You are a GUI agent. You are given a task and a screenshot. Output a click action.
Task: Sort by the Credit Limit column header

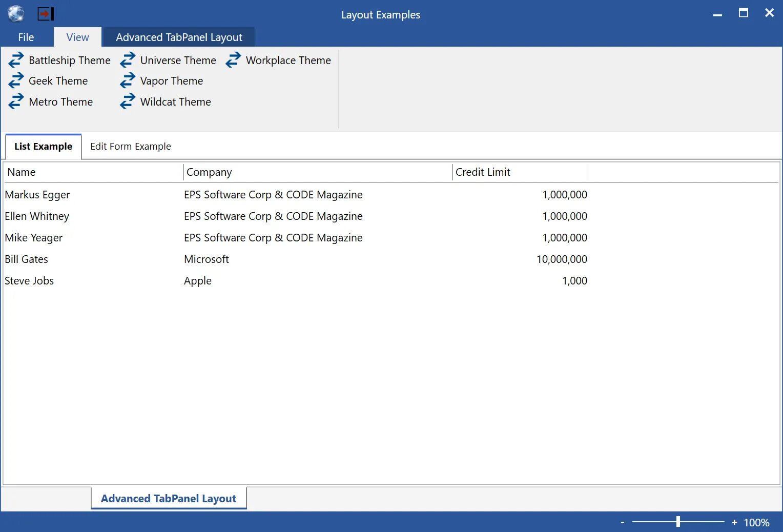520,172
